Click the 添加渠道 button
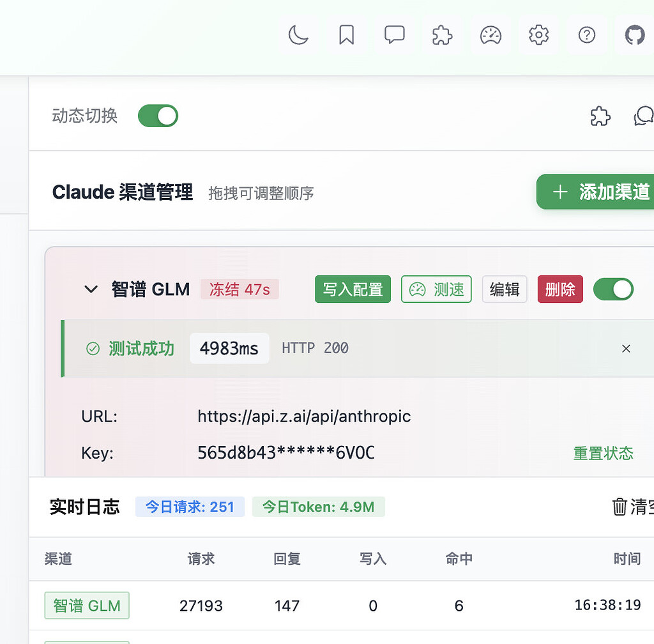Image resolution: width=654 pixels, height=644 pixels. tap(595, 192)
